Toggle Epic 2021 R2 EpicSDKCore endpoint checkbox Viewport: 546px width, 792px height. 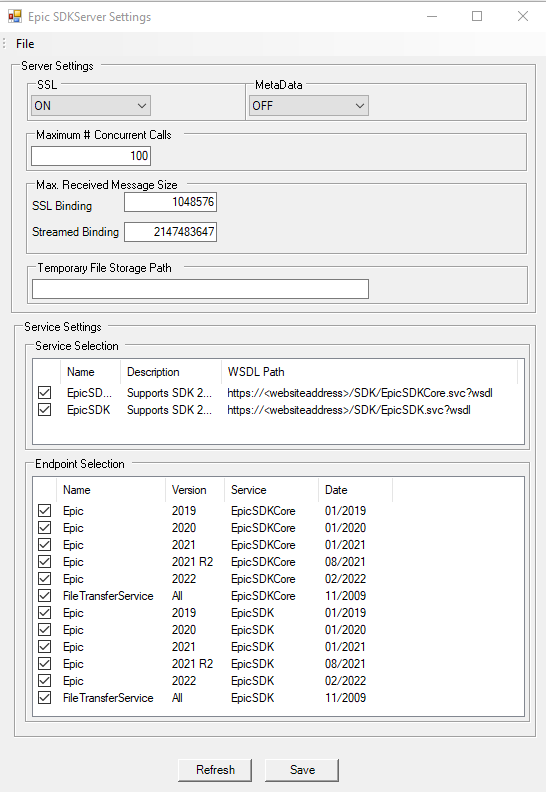pos(44,562)
